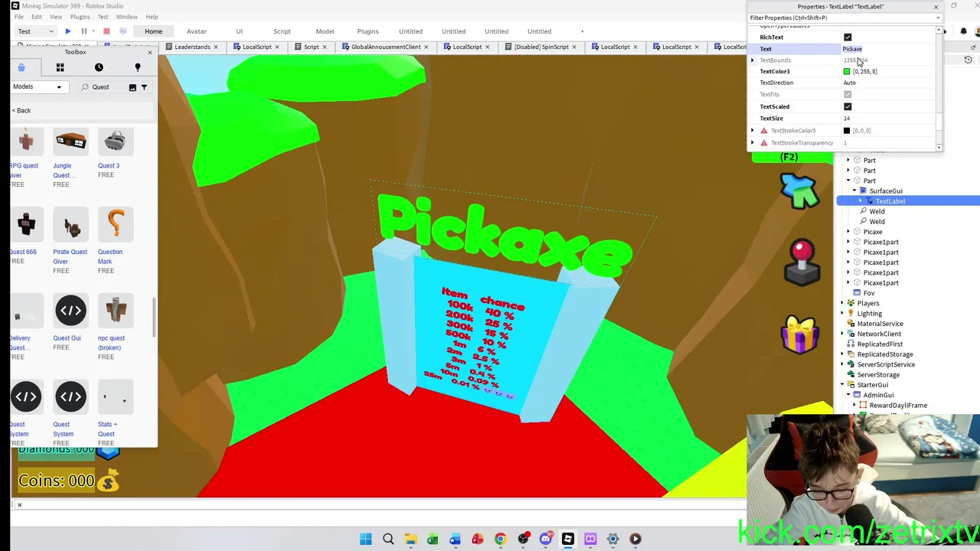The width and height of the screenshot is (980, 551).
Task: Open the Toolbox Creations lightbulb tab
Action: (138, 67)
